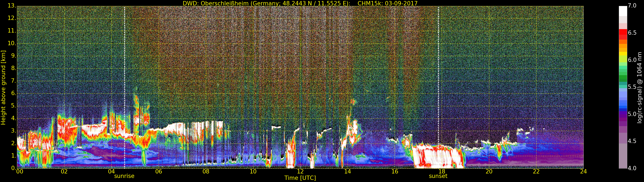Click the '12.' tick on the height axis
Screen dimensions: 644x182
[12, 18]
